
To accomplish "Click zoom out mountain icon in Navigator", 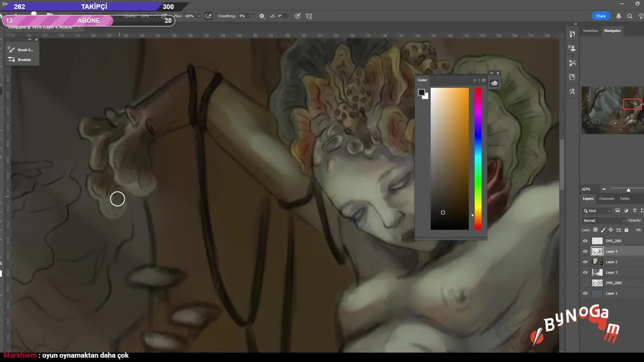I will 604,189.
